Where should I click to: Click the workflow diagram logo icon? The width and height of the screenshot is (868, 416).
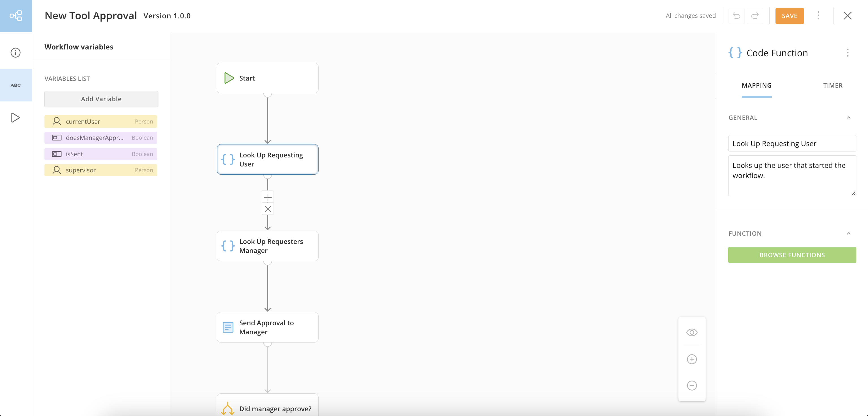[16, 16]
